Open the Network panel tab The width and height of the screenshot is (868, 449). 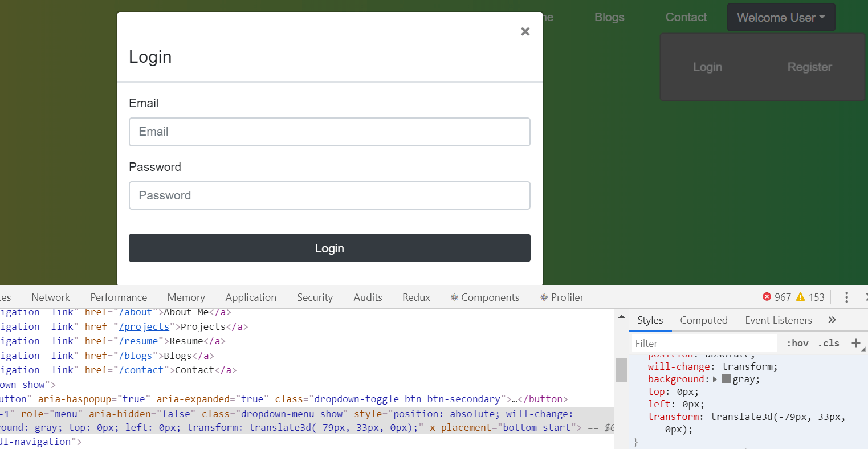pos(50,297)
